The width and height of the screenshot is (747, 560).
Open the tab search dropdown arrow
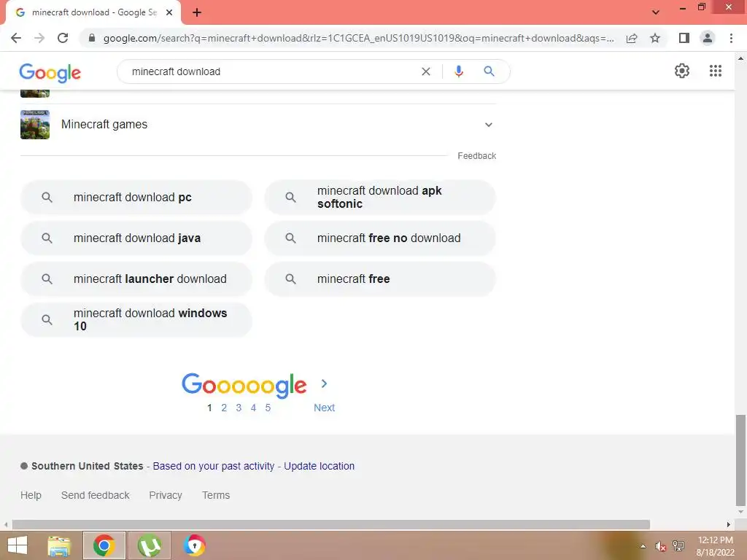coord(656,12)
